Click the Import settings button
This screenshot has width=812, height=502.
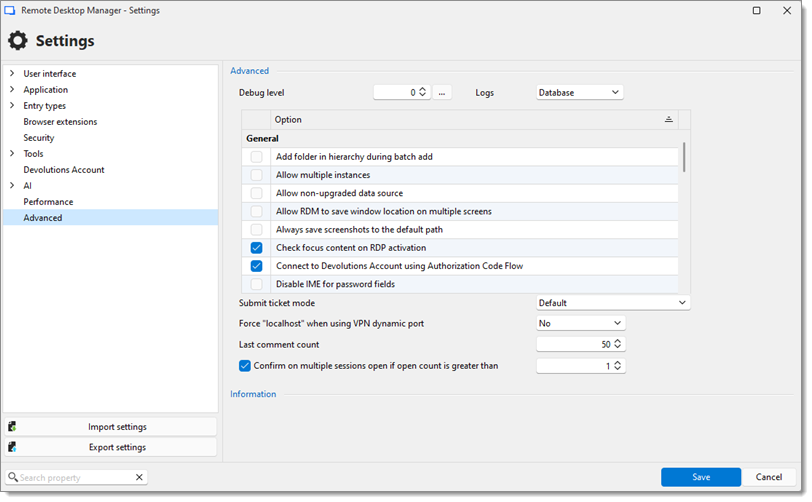tap(110, 427)
